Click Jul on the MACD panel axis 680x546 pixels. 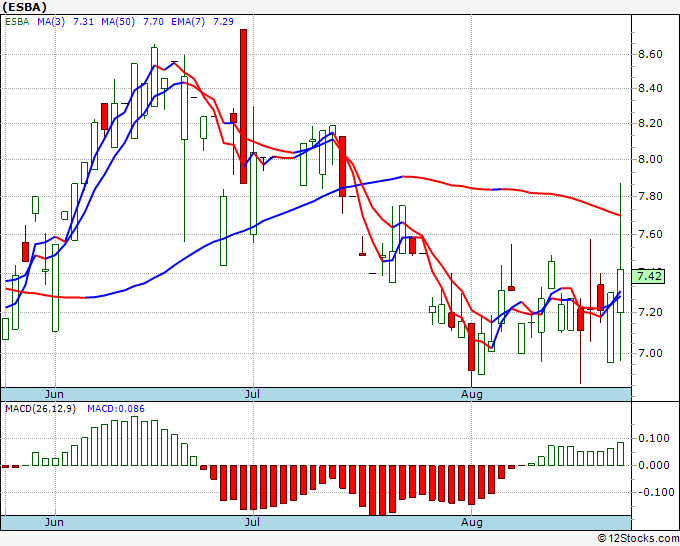252,522
